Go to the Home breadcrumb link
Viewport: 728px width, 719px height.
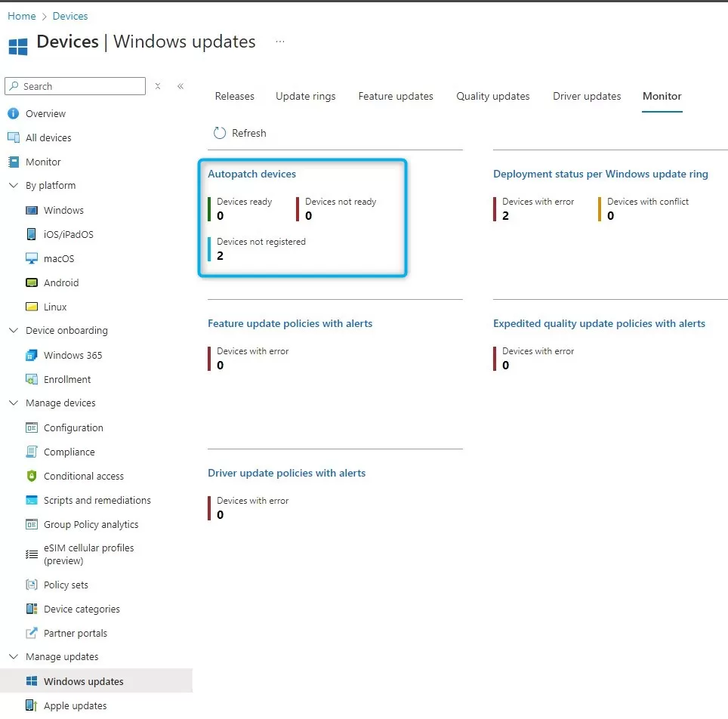click(22, 16)
